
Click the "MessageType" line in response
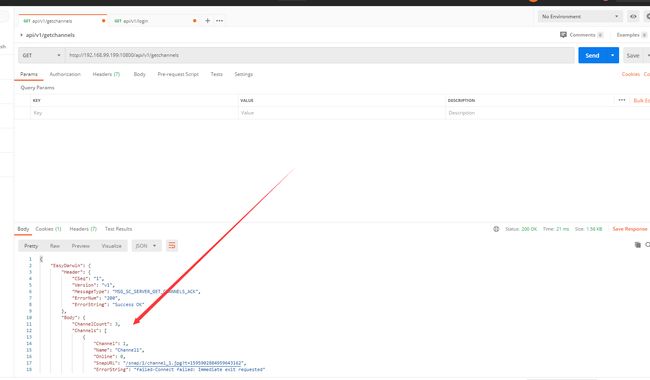pos(136,292)
